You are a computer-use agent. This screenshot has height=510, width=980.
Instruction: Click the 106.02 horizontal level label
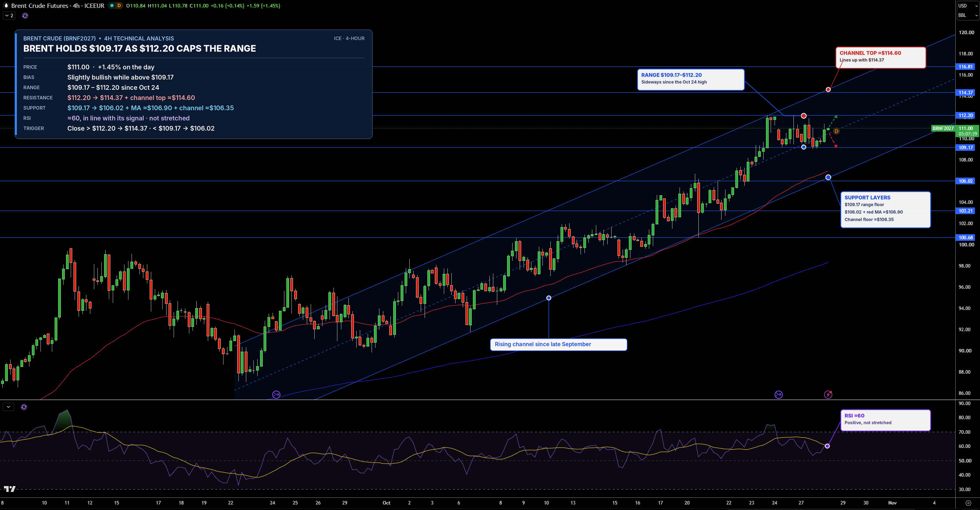click(965, 181)
